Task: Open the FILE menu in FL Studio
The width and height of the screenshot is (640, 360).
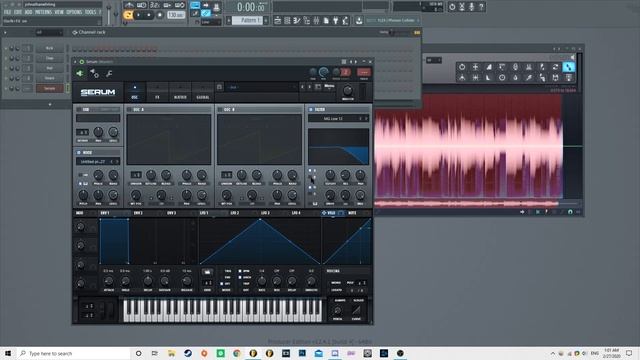Action: (x=7, y=12)
